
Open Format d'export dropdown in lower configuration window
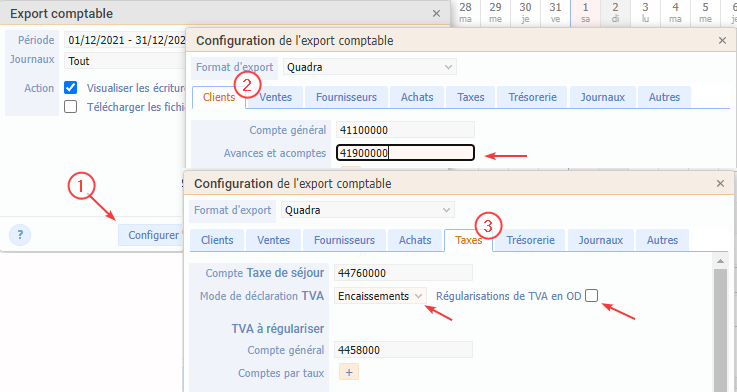pyautogui.click(x=368, y=210)
